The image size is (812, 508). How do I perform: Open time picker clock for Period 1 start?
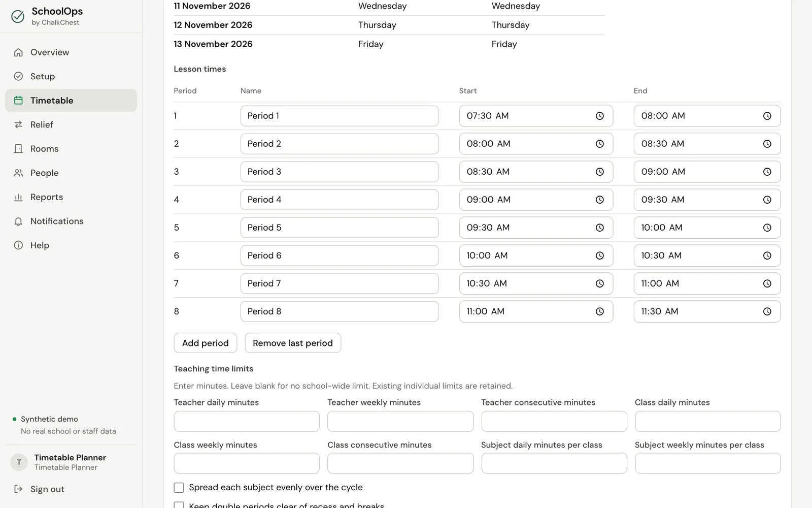(x=599, y=116)
